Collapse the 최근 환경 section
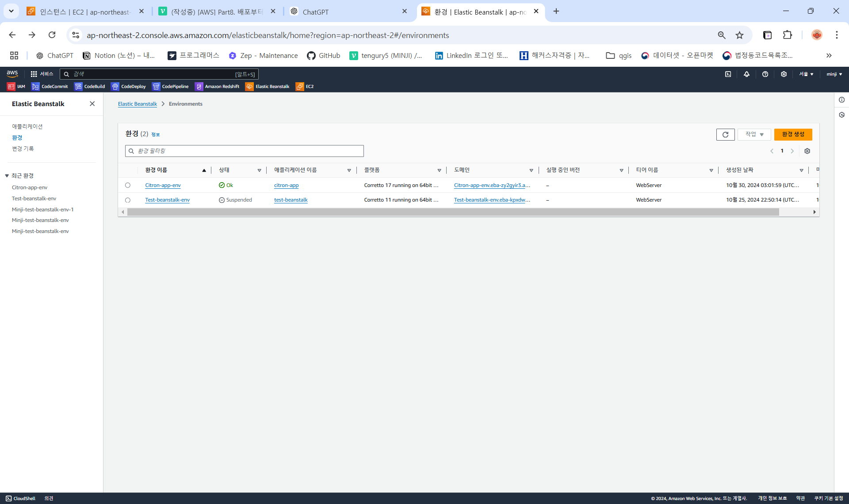This screenshot has width=849, height=504. coord(7,176)
